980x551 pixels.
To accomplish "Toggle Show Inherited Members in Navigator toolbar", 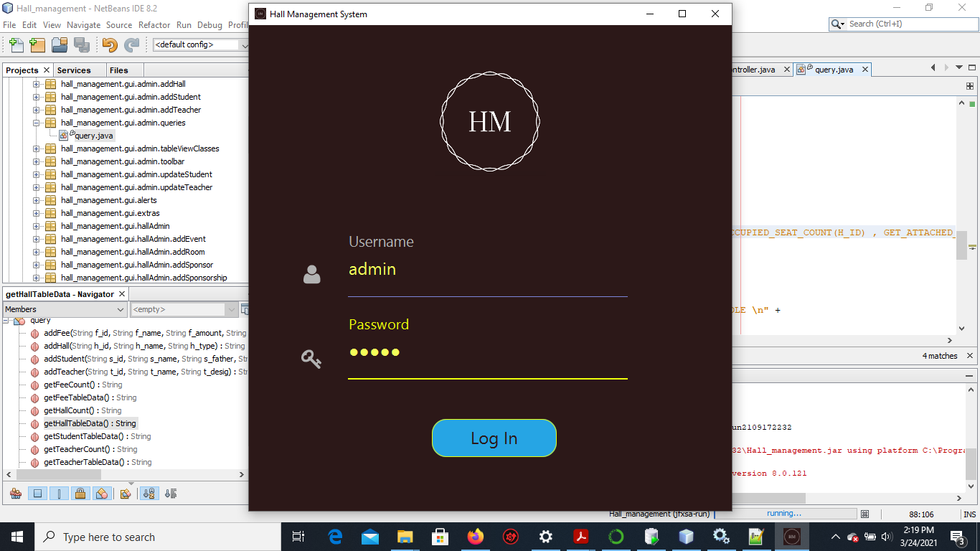I will tap(14, 493).
